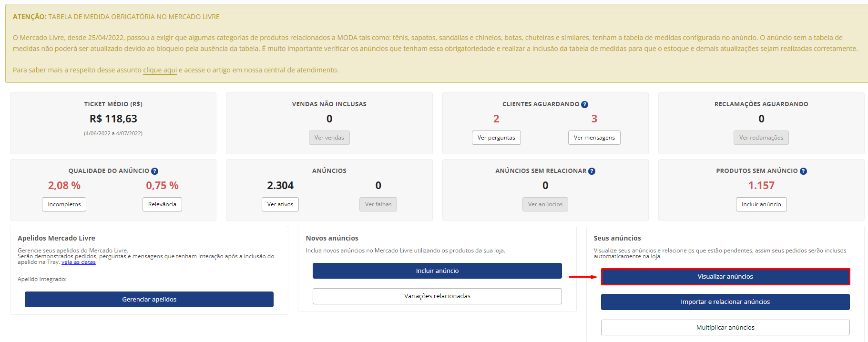The width and height of the screenshot is (868, 342).
Task: Click the 'veja as datas' link
Action: pyautogui.click(x=78, y=262)
